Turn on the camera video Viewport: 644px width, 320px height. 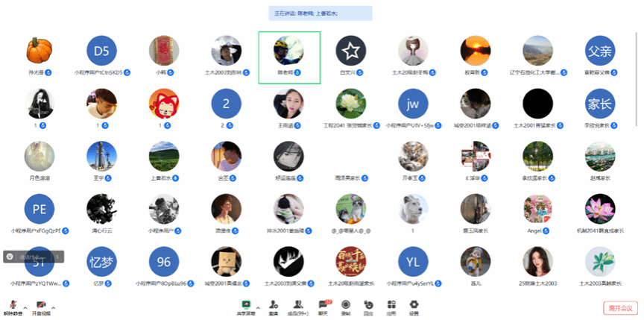pyautogui.click(x=41, y=305)
